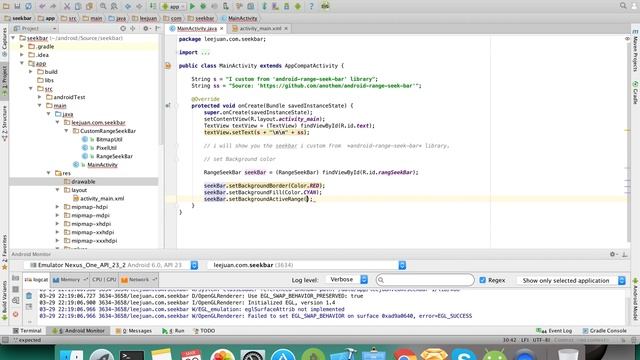Switch to the CPU | GPU tab

click(104, 280)
